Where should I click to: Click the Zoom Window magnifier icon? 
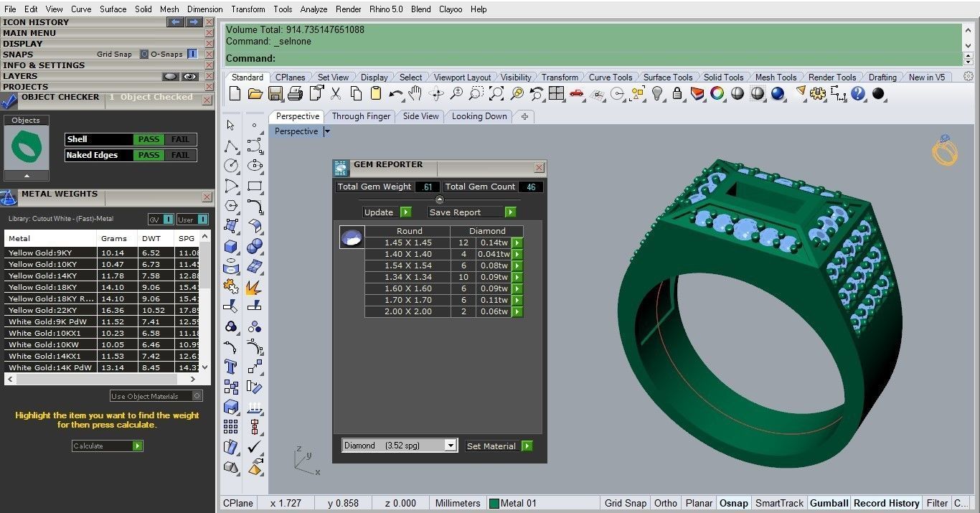point(476,93)
